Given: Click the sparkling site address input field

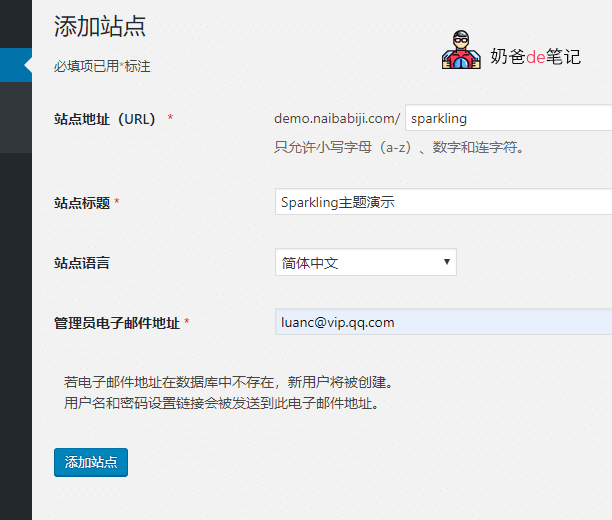Looking at the screenshot, I should [x=509, y=118].
